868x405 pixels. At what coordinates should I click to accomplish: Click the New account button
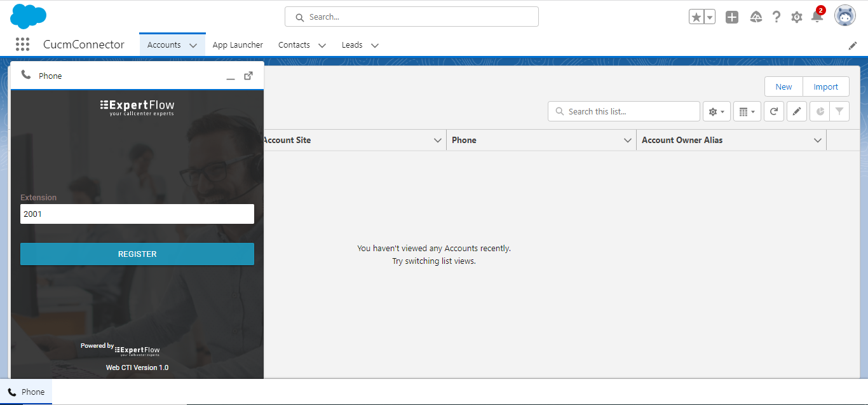[783, 87]
